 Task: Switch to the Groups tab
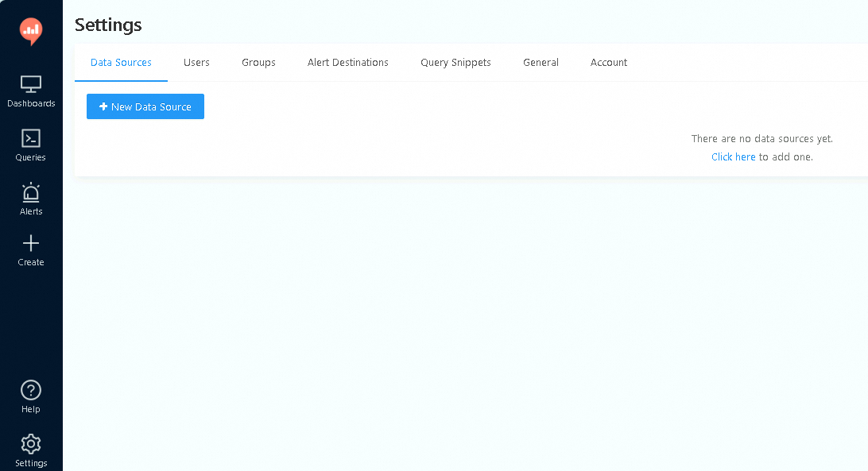[x=258, y=63]
